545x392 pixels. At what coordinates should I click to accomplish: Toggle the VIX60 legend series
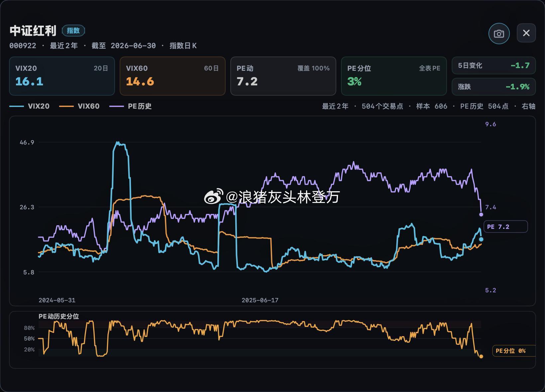pos(79,106)
